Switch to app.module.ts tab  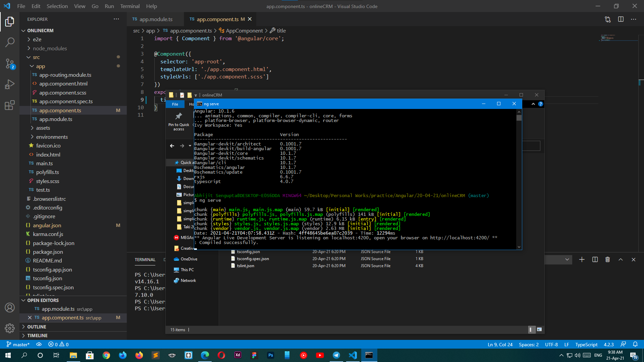(155, 19)
